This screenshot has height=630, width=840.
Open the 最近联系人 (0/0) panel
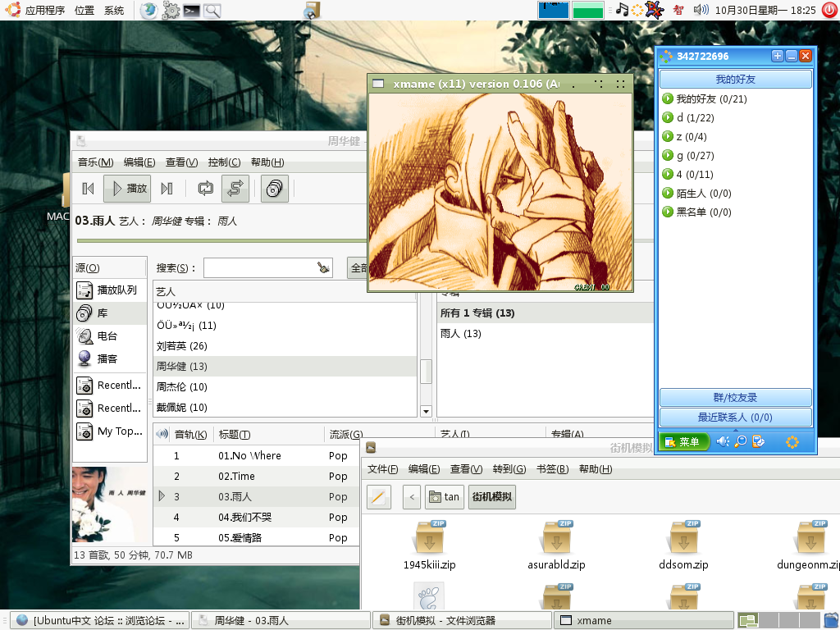tap(736, 418)
